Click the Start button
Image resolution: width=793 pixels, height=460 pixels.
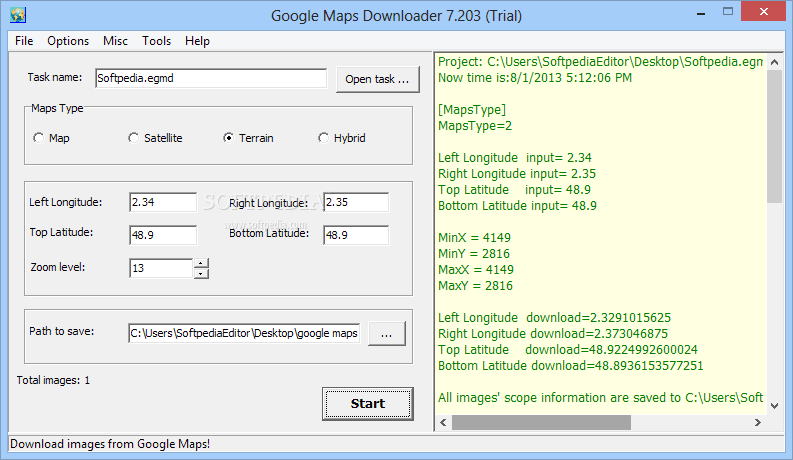pos(368,403)
